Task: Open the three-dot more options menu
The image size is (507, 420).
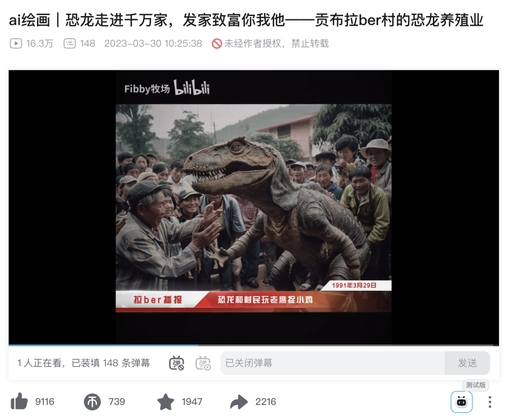Action: (x=490, y=402)
